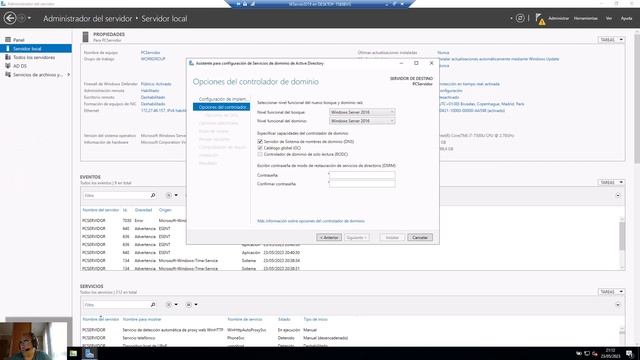This screenshot has width=640, height=360.
Task: Click the back arrow in Server Manager header
Action: tap(10, 18)
